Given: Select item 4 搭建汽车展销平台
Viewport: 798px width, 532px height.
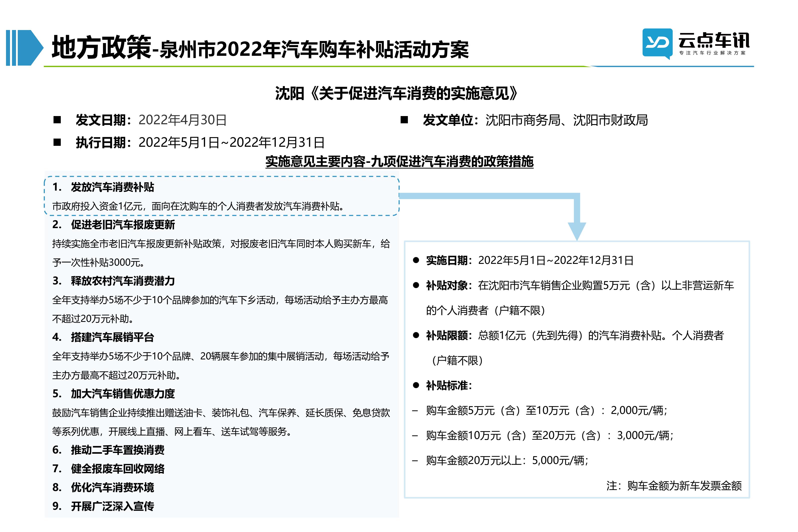Looking at the screenshot, I should [x=103, y=337].
